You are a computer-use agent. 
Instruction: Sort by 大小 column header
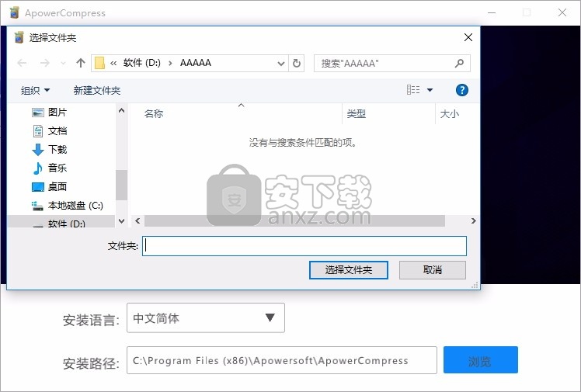click(450, 113)
